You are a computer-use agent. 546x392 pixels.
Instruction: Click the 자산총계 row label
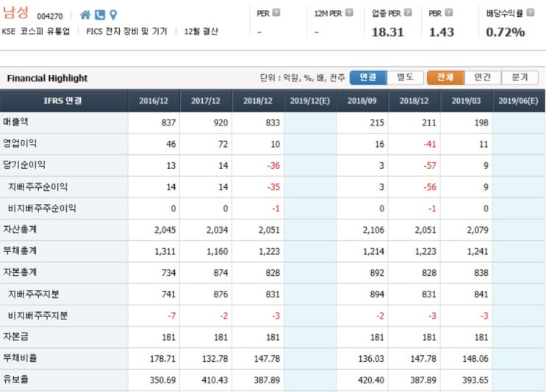(x=20, y=229)
